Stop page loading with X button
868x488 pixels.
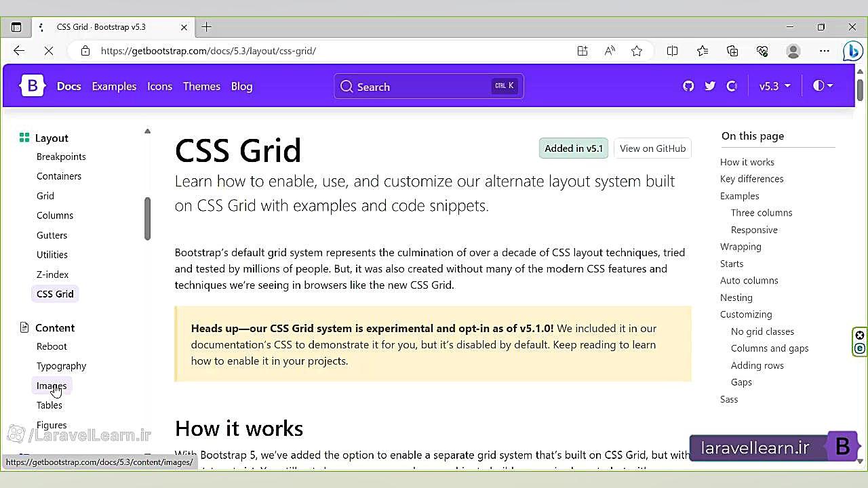49,51
